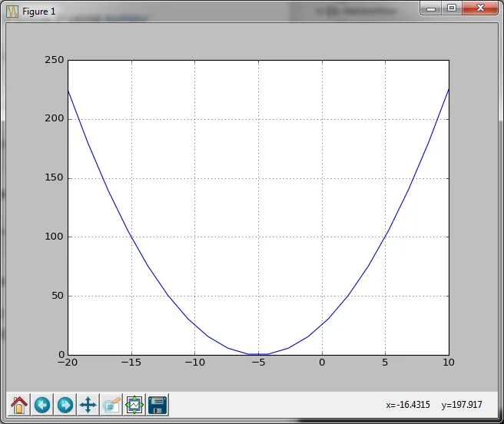Image resolution: width=504 pixels, height=424 pixels.
Task: Click the x=-16.4315 coordinate readout
Action: (408, 404)
